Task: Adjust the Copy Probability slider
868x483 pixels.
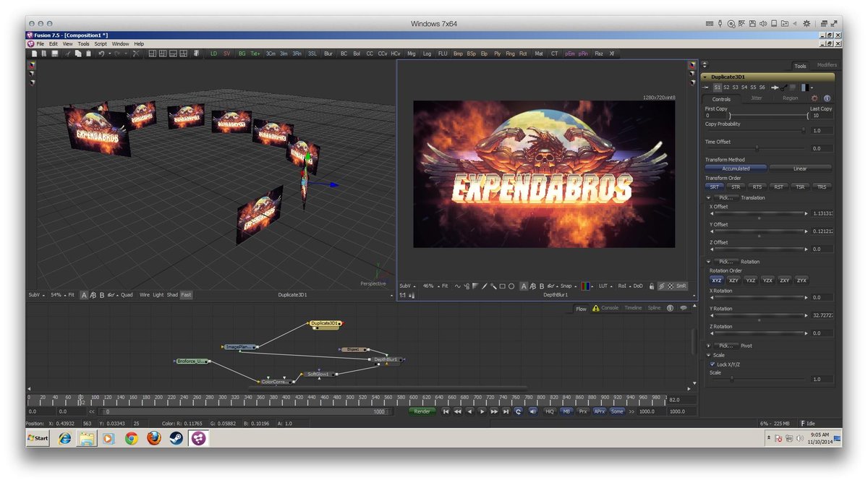Action: (756, 130)
